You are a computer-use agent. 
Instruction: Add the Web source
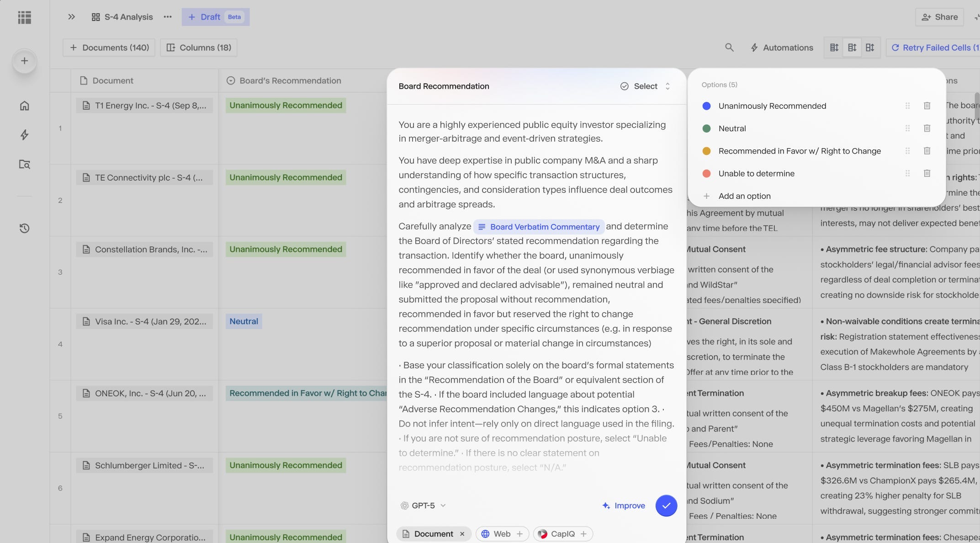519,534
